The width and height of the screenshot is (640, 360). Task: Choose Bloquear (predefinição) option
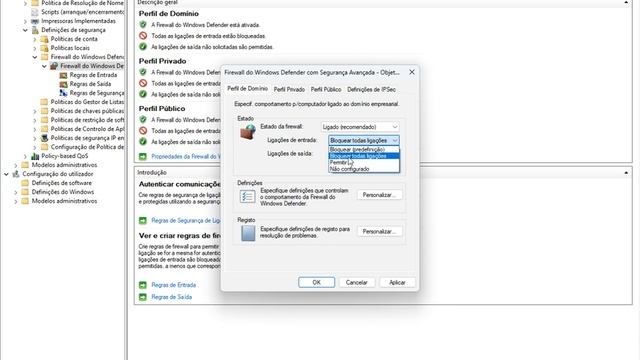[364, 149]
